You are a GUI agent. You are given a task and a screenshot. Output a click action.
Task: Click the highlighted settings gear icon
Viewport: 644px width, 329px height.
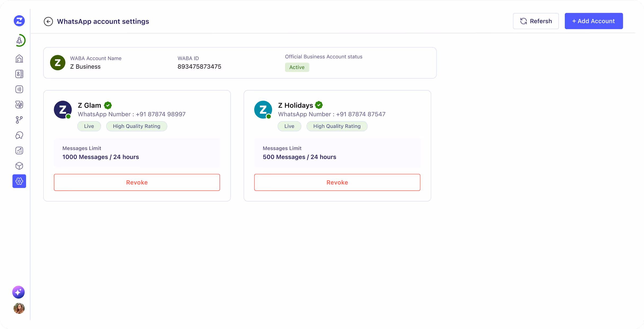(x=19, y=181)
